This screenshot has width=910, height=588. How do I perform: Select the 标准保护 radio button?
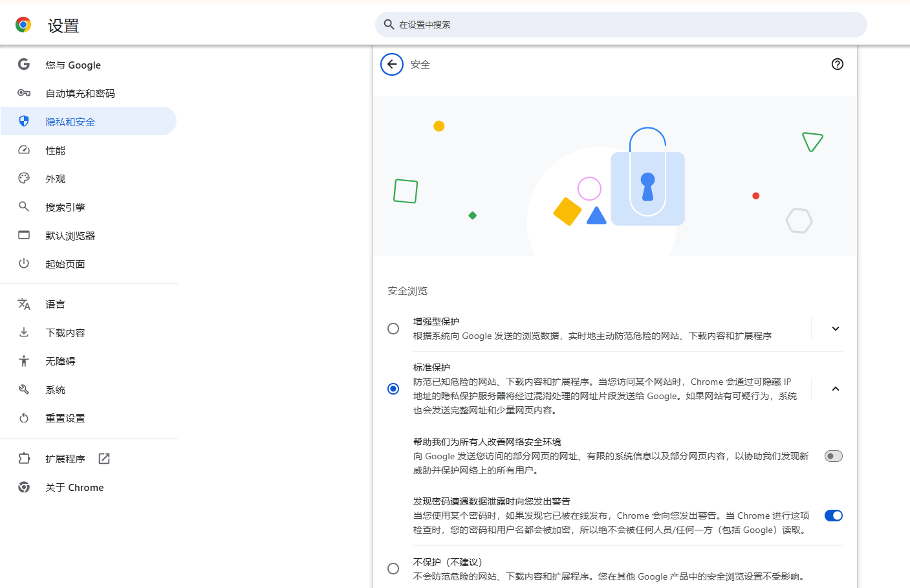pyautogui.click(x=393, y=389)
